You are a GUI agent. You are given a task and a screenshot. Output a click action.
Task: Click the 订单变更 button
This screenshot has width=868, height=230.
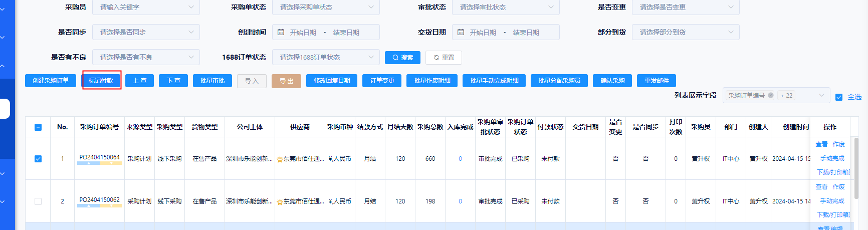[x=382, y=81]
